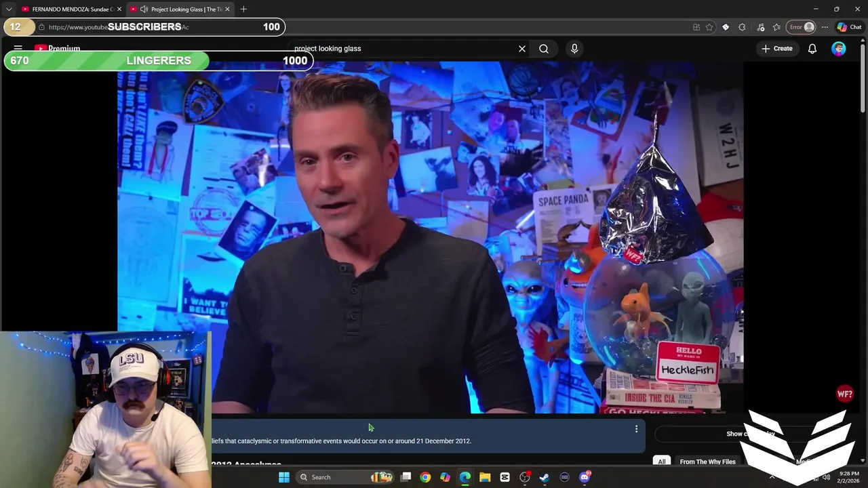Open the Create button menu

click(x=777, y=49)
